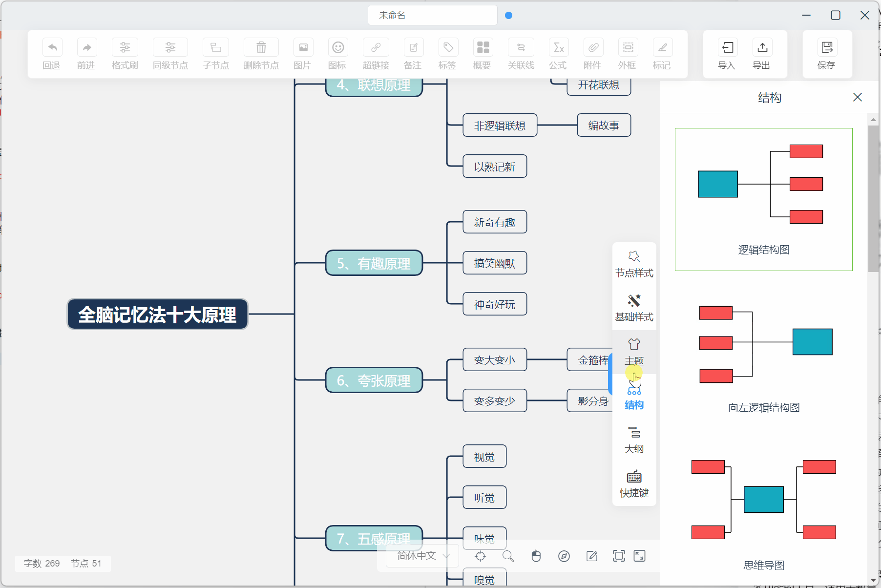Viewport: 881px width, 588px height.
Task: Click the 节点 51 node count
Action: [x=86, y=564]
